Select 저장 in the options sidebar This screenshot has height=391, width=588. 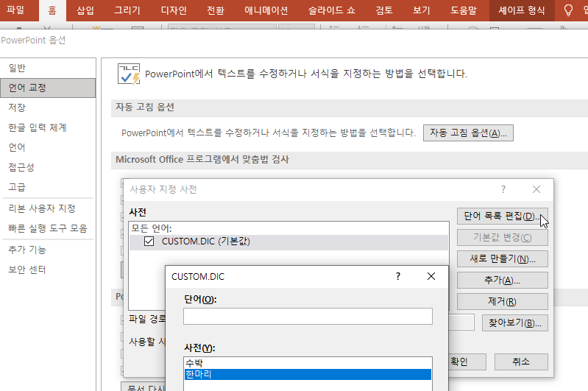48,108
